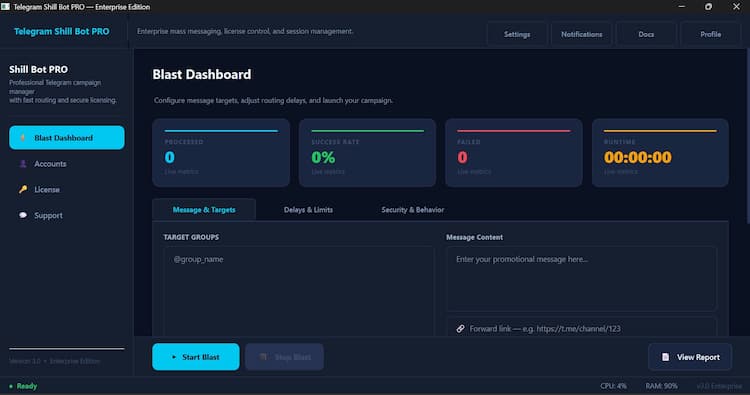Viewport: 750px width, 395px height.
Task: Focus the Target Groups text area
Action: pyautogui.click(x=298, y=291)
